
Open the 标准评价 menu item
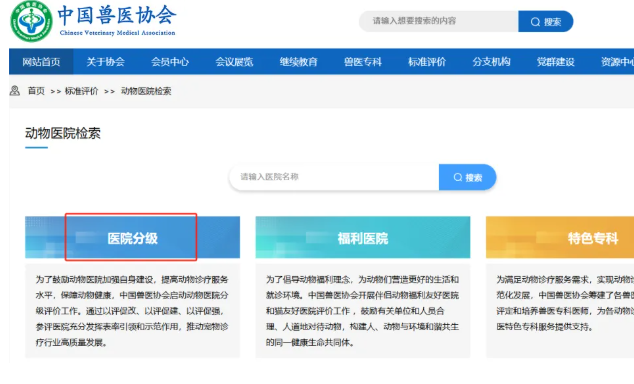click(x=427, y=62)
